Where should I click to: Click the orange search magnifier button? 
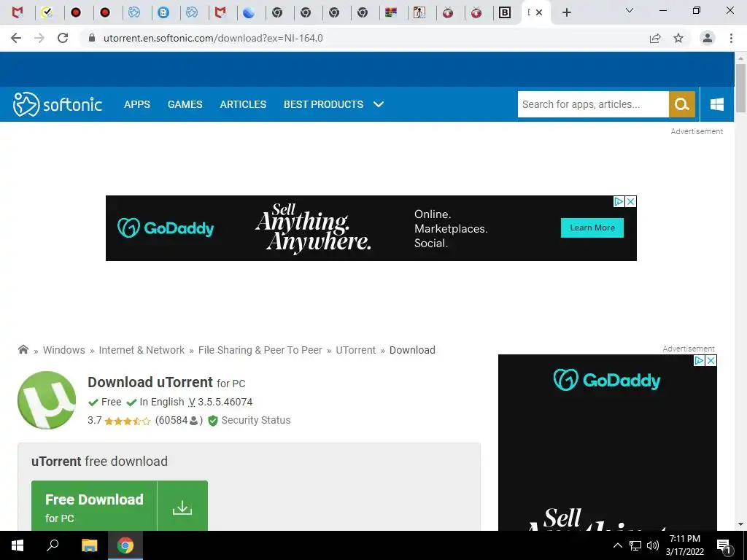[x=682, y=104]
